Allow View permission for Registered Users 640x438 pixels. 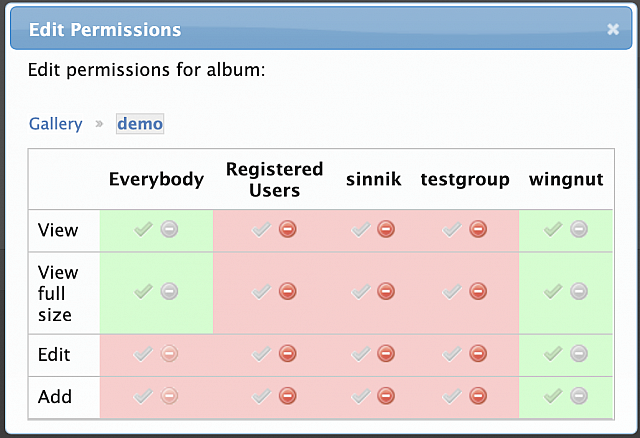pos(261,229)
